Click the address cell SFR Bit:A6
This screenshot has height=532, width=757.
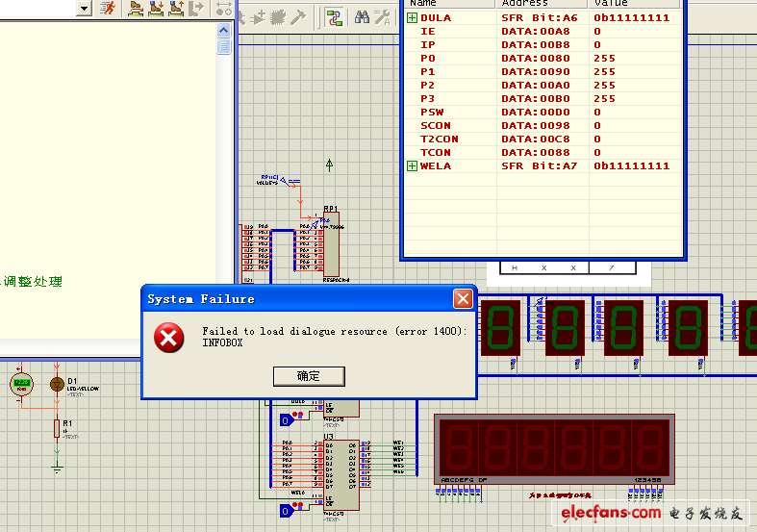[x=540, y=18]
